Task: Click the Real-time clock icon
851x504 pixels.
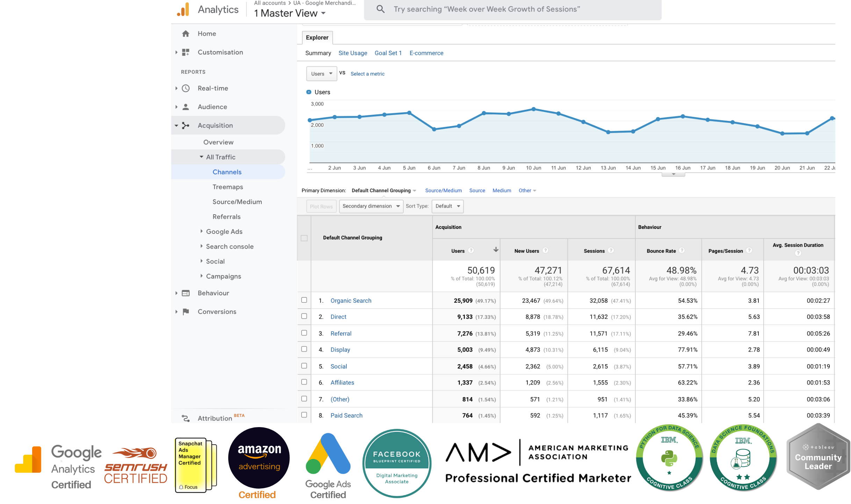Action: [186, 88]
